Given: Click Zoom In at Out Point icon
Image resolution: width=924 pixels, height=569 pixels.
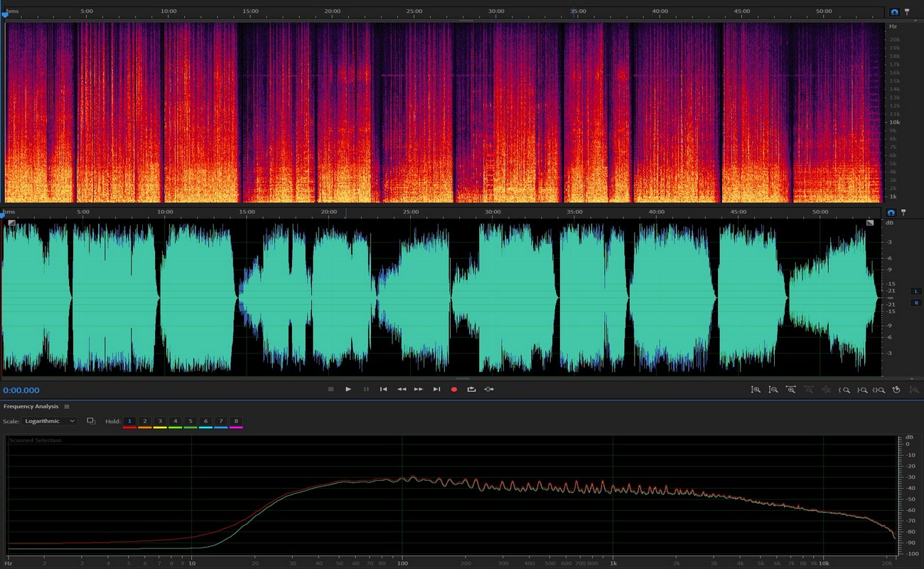Looking at the screenshot, I should (x=861, y=390).
